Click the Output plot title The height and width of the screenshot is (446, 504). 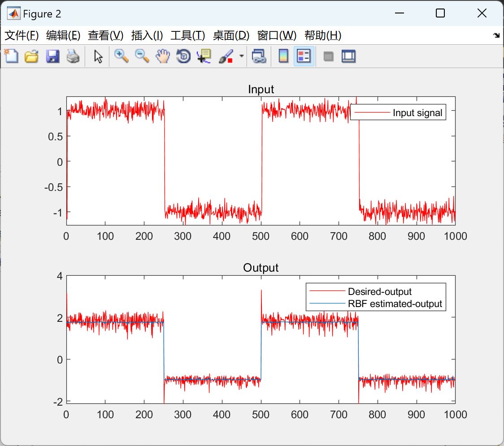pyautogui.click(x=261, y=268)
